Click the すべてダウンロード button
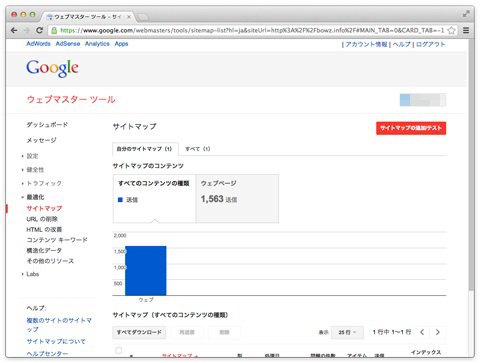The height and width of the screenshot is (363, 480). 139,332
